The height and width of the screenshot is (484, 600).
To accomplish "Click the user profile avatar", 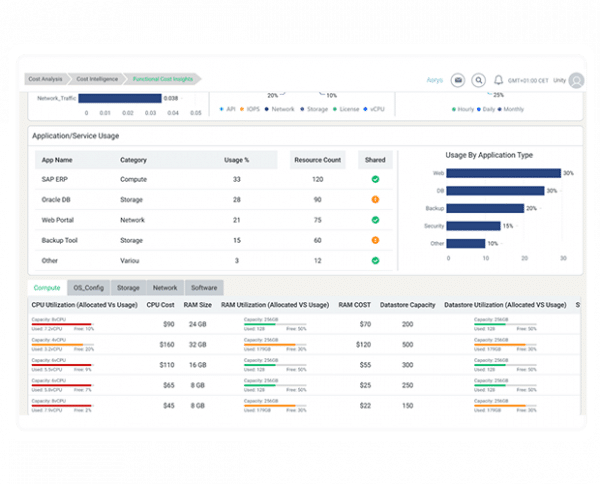I will coord(576,80).
